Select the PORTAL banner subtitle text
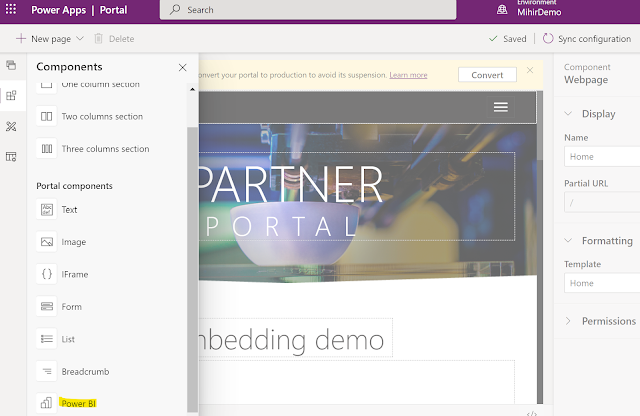 [x=282, y=227]
